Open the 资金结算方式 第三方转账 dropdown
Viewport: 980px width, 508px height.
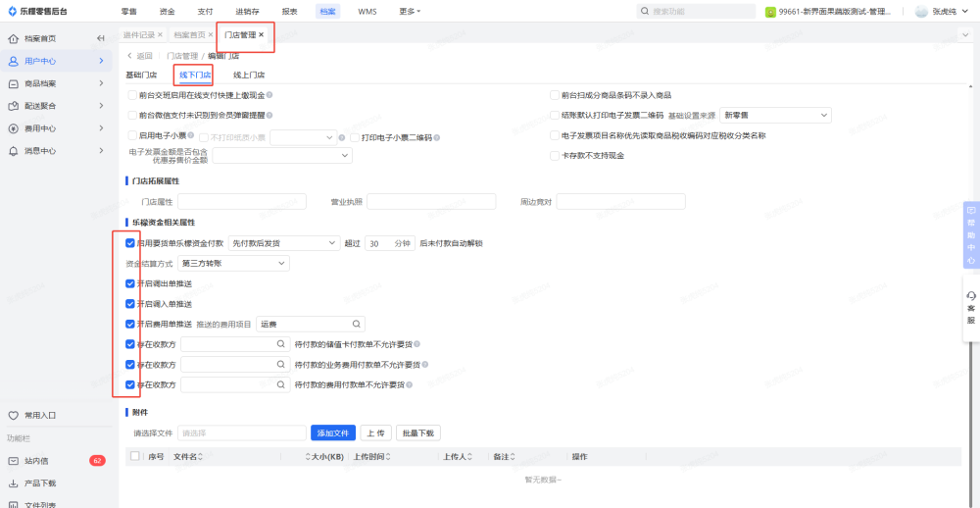[234, 264]
